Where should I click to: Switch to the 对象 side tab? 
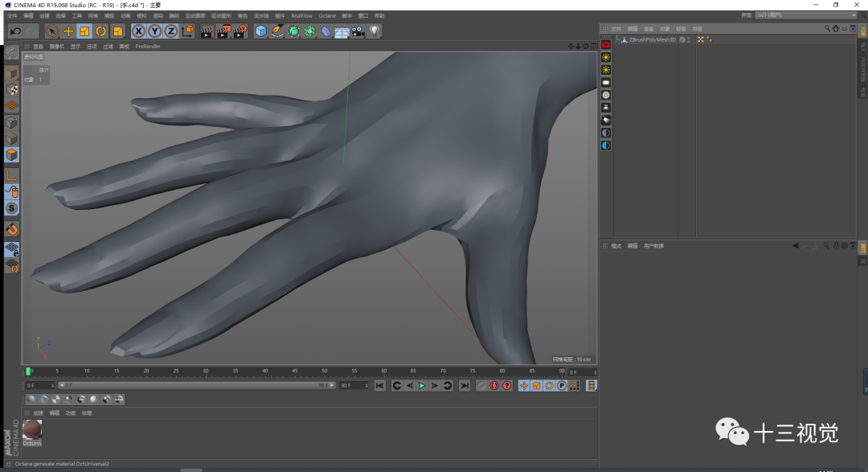tap(863, 32)
